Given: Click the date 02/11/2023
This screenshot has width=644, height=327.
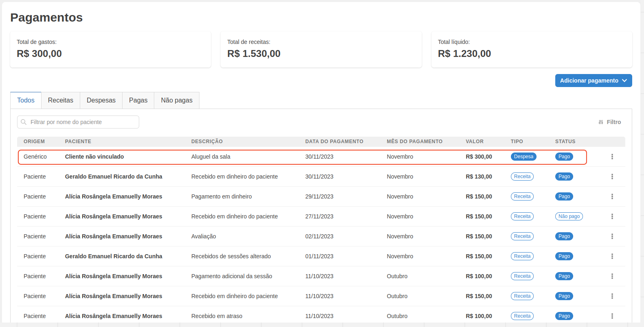Looking at the screenshot, I should (x=319, y=236).
